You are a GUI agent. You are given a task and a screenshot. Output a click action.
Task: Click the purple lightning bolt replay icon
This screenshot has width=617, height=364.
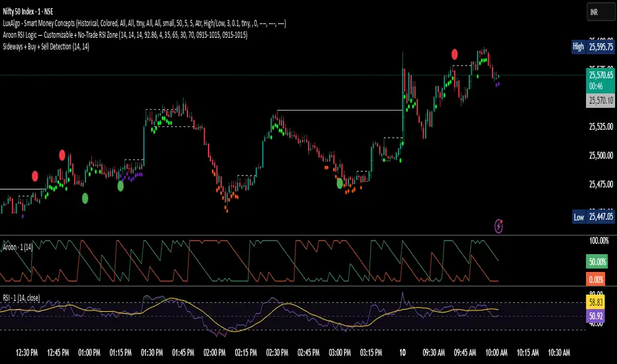(498, 226)
